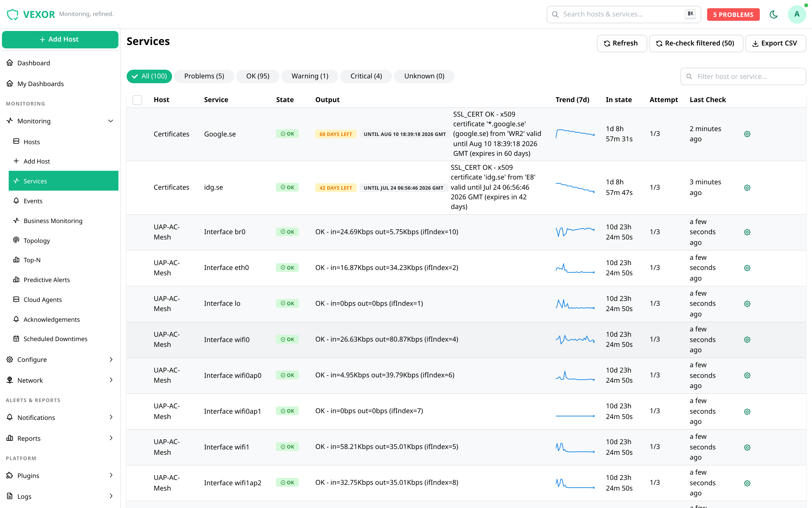Open settings gear for Interface eth0

[747, 268]
